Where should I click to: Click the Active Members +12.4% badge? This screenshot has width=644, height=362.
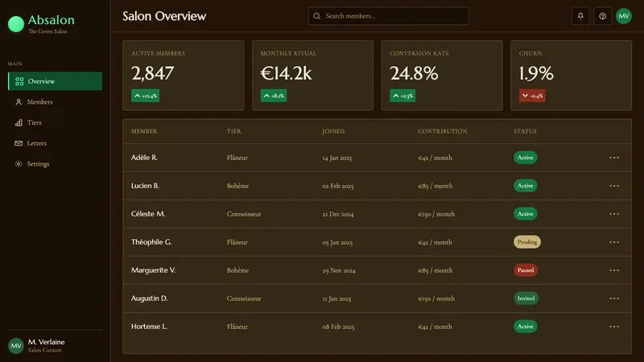click(x=146, y=96)
